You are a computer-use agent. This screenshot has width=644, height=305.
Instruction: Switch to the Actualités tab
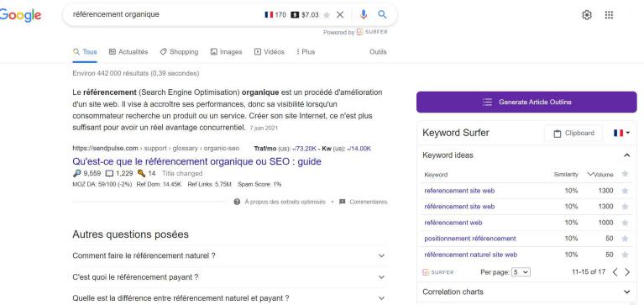[x=128, y=52]
